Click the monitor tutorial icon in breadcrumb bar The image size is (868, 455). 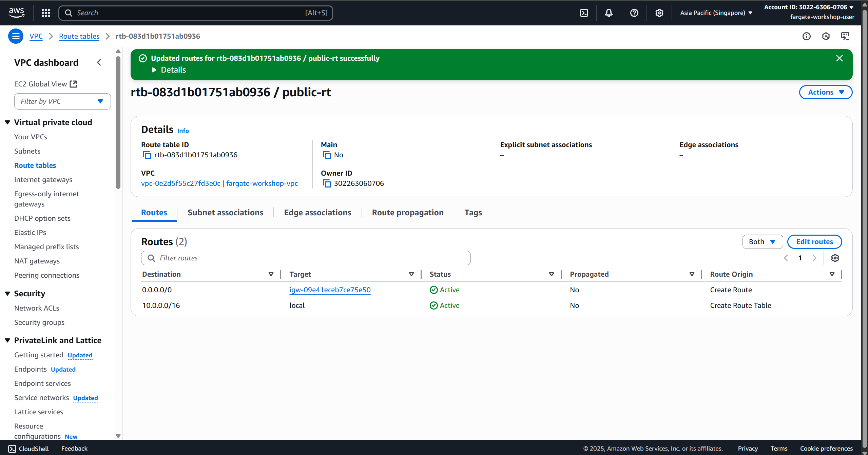pos(845,36)
